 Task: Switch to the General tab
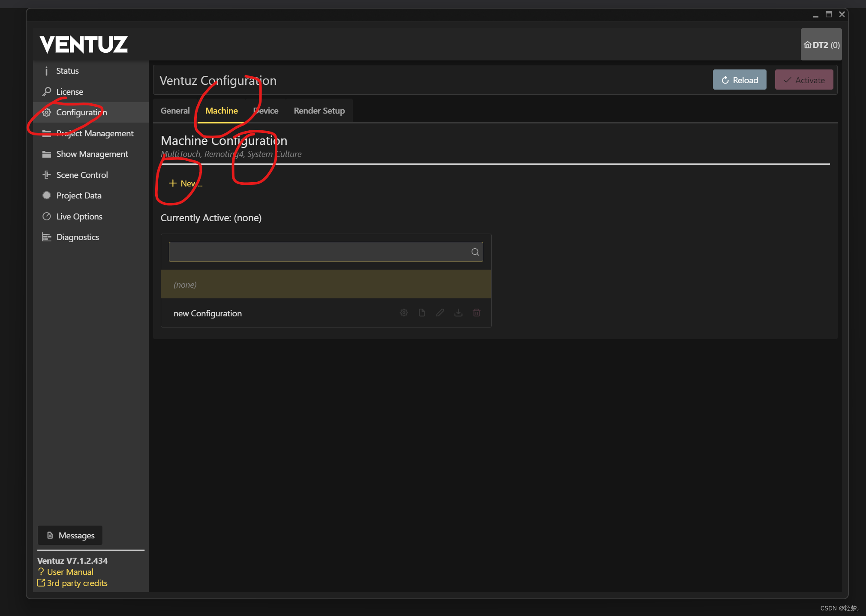175,111
